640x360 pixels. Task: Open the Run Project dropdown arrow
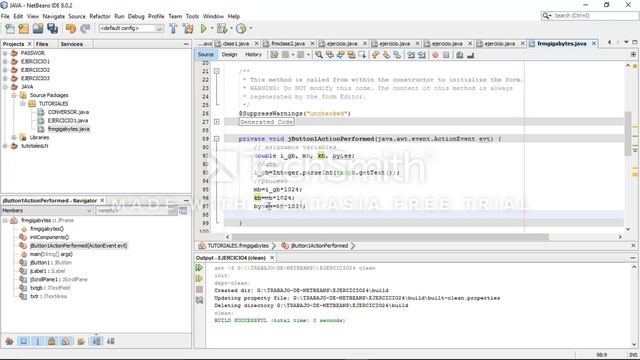(x=212, y=29)
